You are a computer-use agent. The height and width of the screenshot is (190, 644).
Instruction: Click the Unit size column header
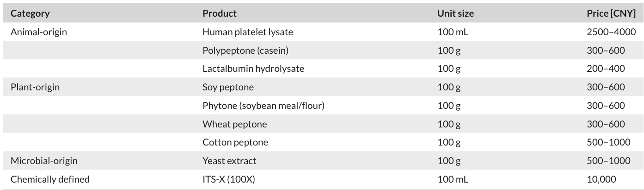[455, 13]
